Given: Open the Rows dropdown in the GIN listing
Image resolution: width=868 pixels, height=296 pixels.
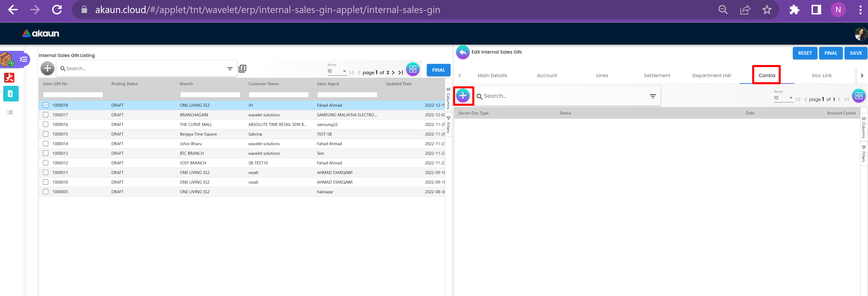Looking at the screenshot, I should click(x=337, y=71).
